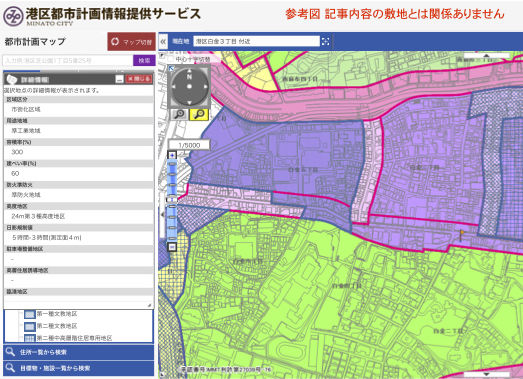Click the pan-up arrow at map top
Image resolution: width=523 pixels, height=379 pixels.
(x=487, y=56)
